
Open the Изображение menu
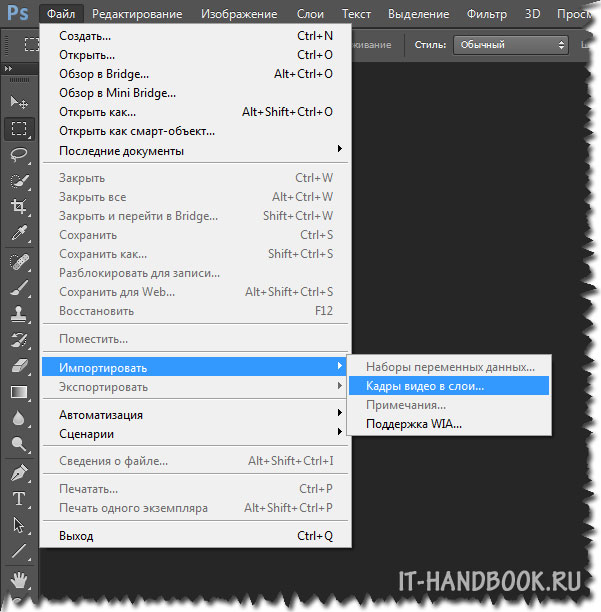pyautogui.click(x=239, y=14)
